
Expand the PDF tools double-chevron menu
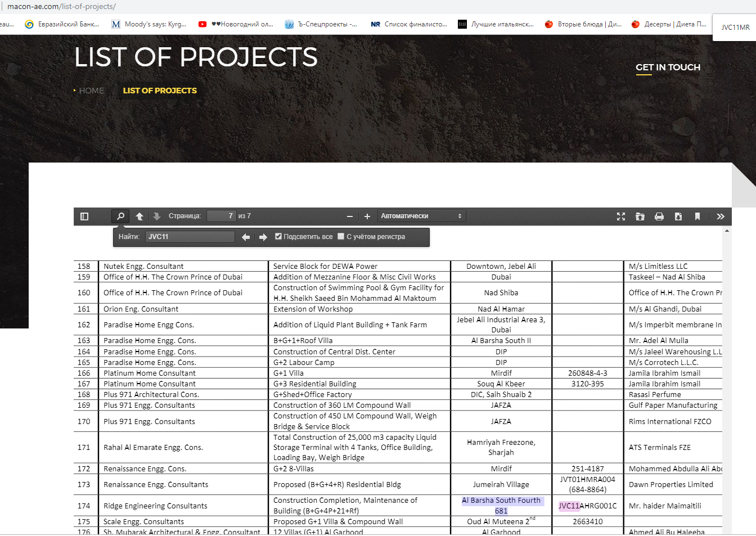click(721, 217)
